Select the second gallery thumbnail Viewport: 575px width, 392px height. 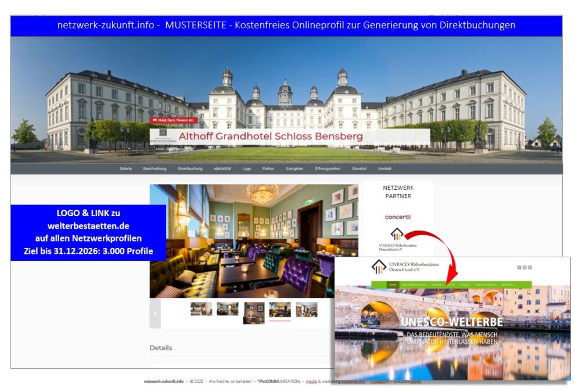point(227,309)
